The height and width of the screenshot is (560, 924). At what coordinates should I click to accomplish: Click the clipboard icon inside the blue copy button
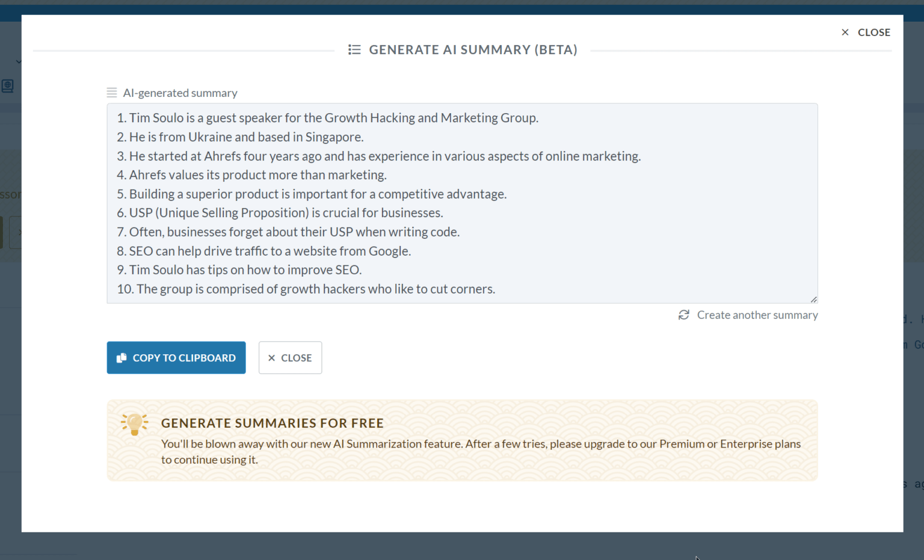[x=122, y=358]
